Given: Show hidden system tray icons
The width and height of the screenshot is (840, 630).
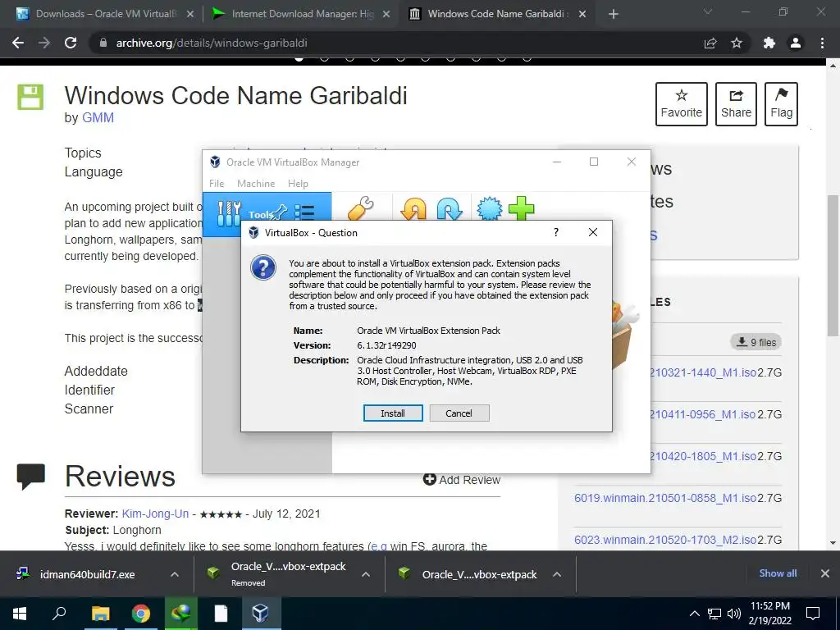Looking at the screenshot, I should click(694, 614).
